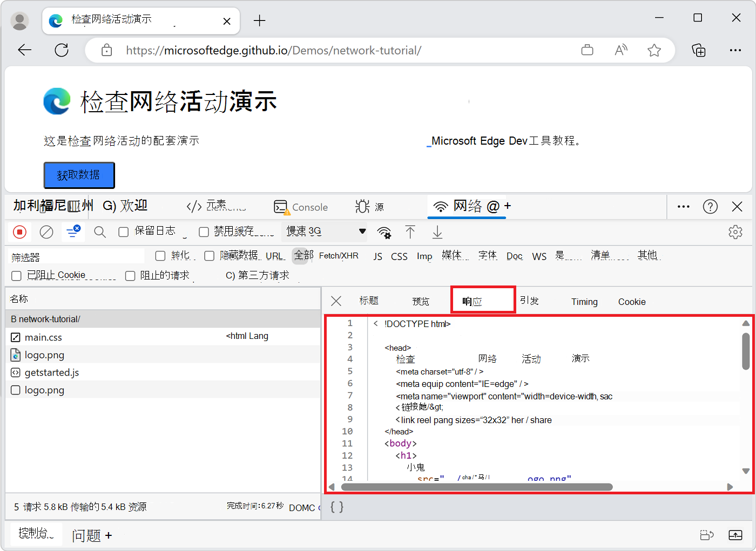Click the response pane vertical scrollbar
The image size is (756, 551).
coord(746,351)
